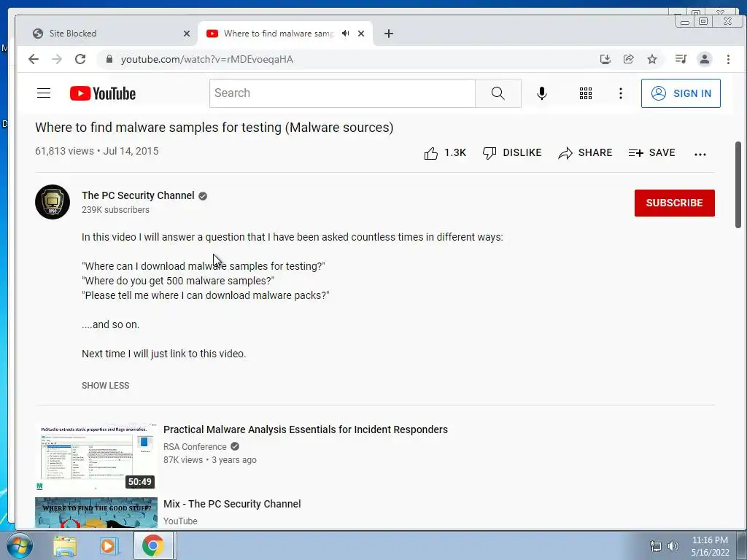Open the YouTube apps grid
This screenshot has height=560, width=747.
coord(586,93)
